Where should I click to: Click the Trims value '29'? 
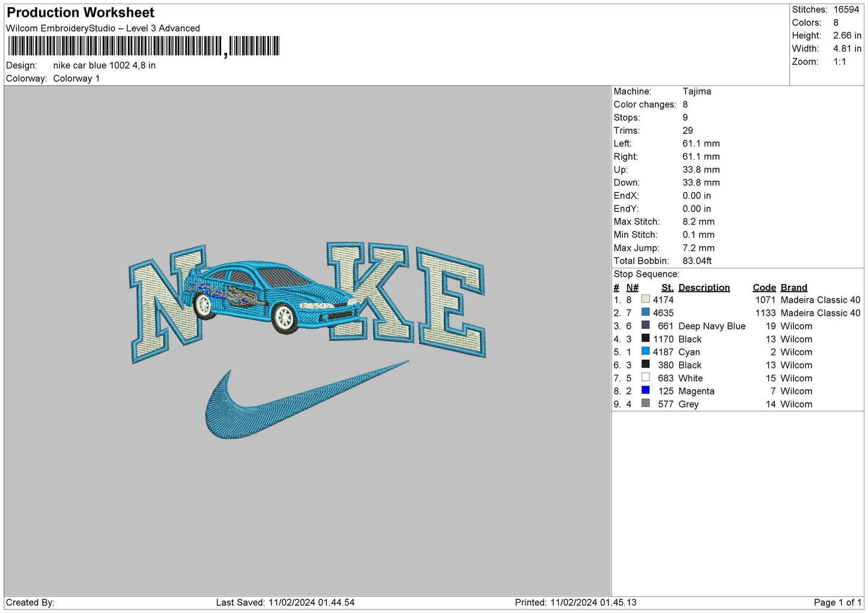click(688, 130)
